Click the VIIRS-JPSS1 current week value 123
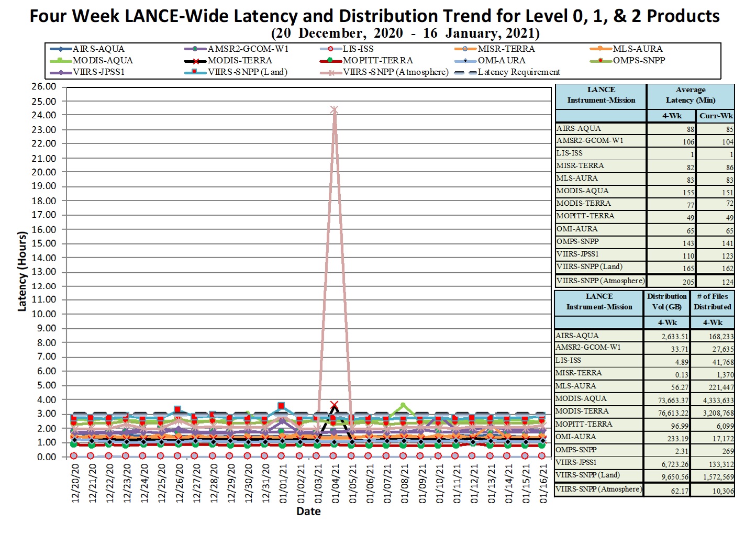756x534 pixels. (727, 256)
